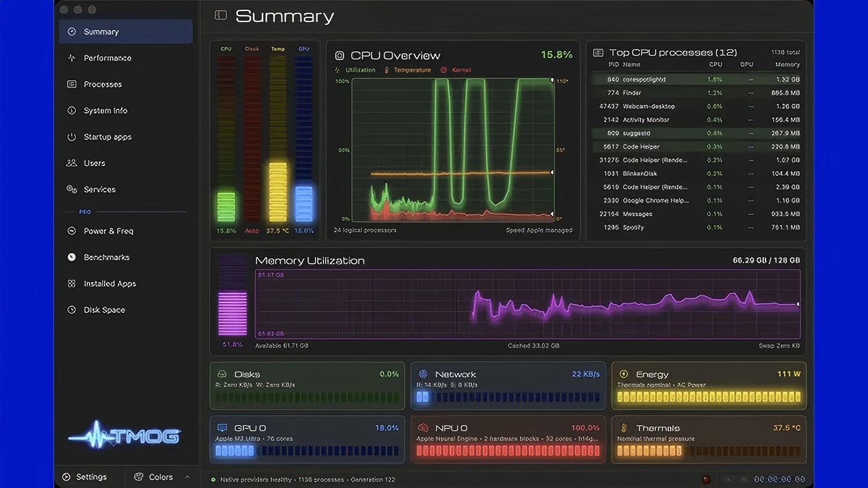868x488 pixels.
Task: Click the red record indicator in the status bar
Action: [706, 479]
